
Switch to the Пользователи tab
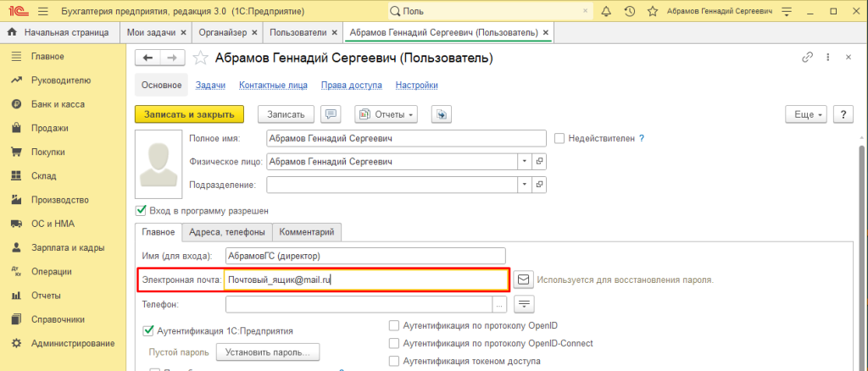pyautogui.click(x=298, y=33)
